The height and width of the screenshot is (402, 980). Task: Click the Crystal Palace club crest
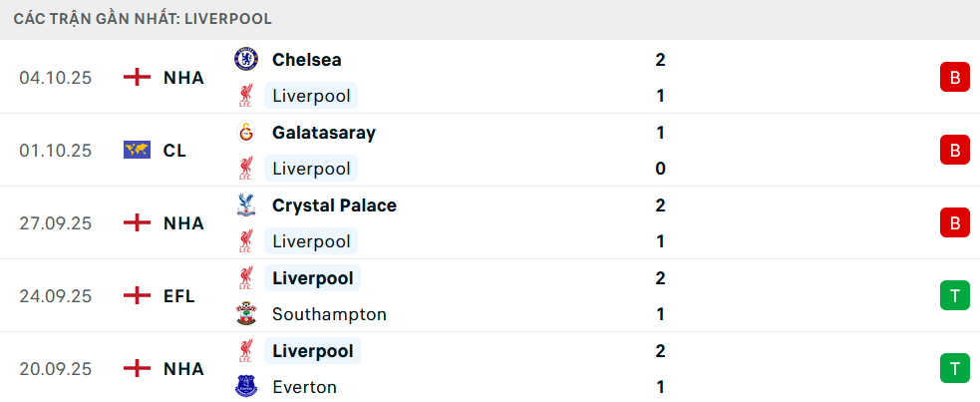[x=244, y=205]
